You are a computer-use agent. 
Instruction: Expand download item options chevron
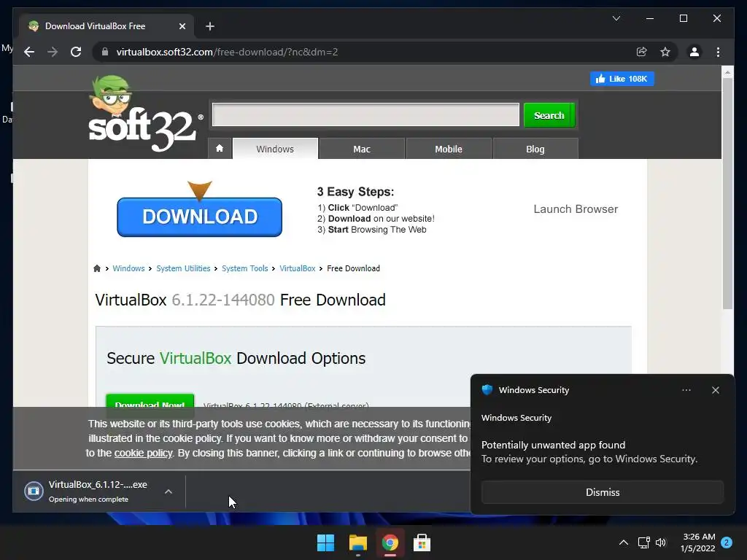click(x=169, y=491)
